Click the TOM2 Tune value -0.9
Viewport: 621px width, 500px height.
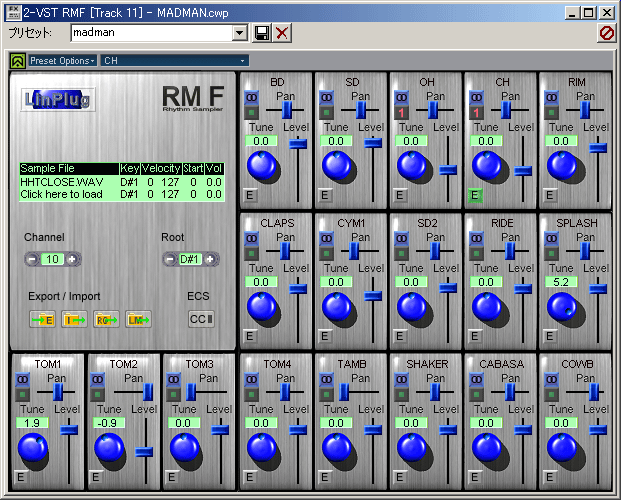point(109,423)
